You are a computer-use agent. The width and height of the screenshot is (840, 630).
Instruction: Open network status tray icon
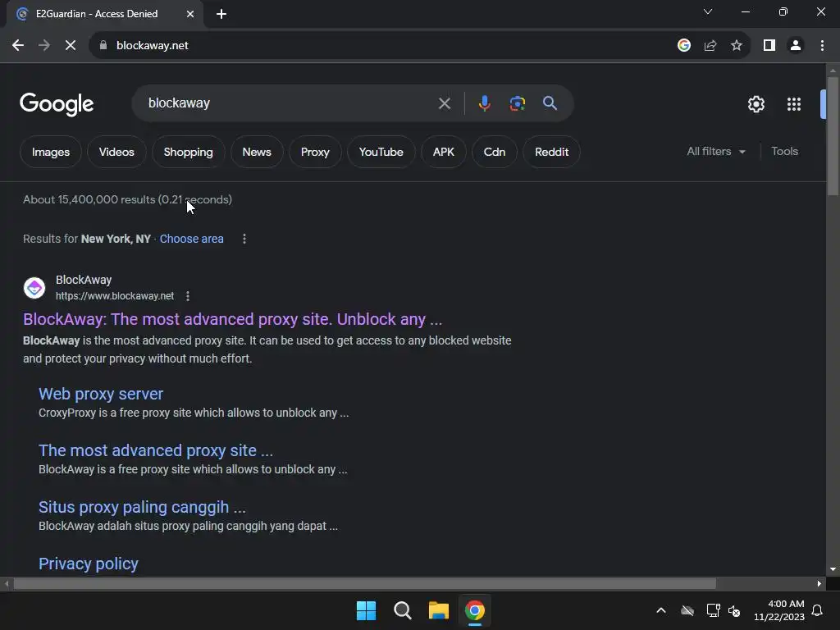tap(713, 610)
